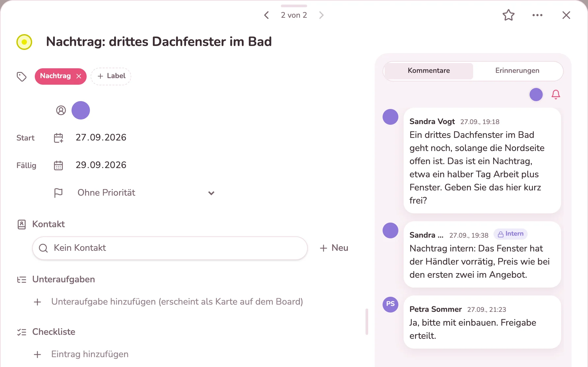
Task: Go to the next task with the right chevron
Action: (x=321, y=15)
